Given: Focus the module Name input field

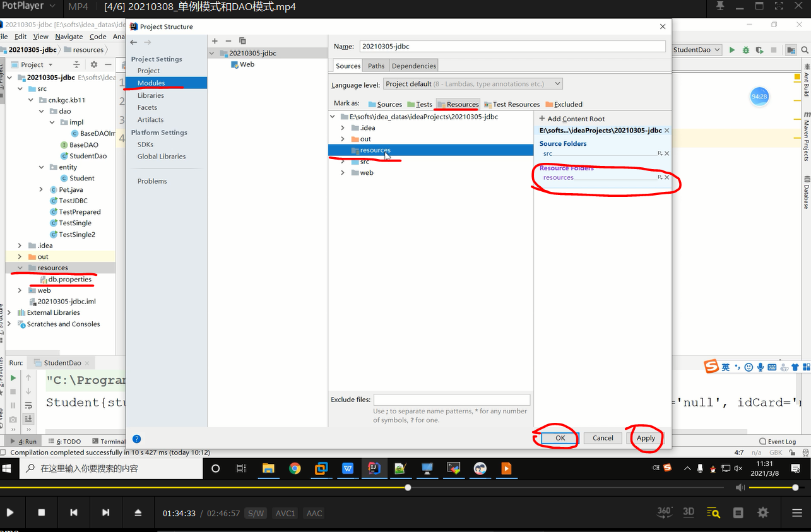Looking at the screenshot, I should [x=512, y=46].
